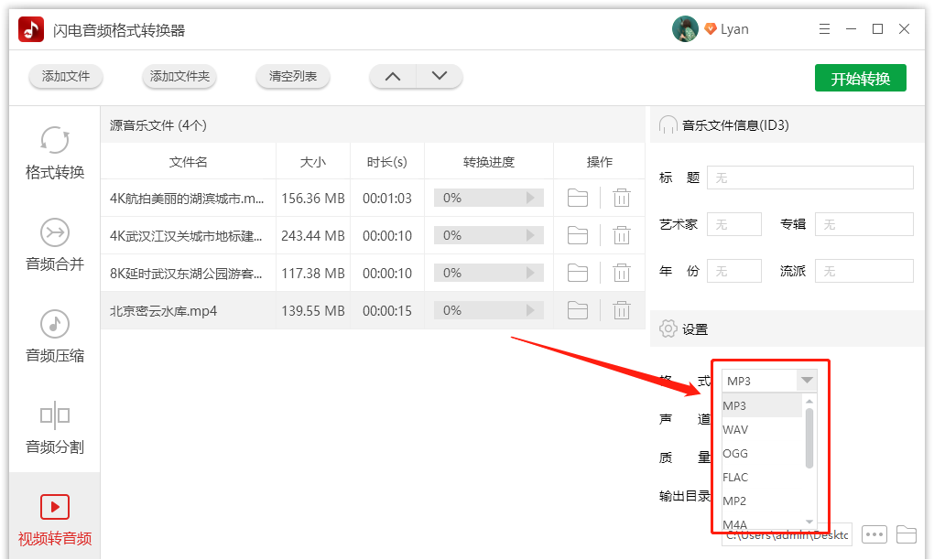The height and width of the screenshot is (560, 934).
Task: Browse output directory with the ellipsis button
Action: pos(874,533)
